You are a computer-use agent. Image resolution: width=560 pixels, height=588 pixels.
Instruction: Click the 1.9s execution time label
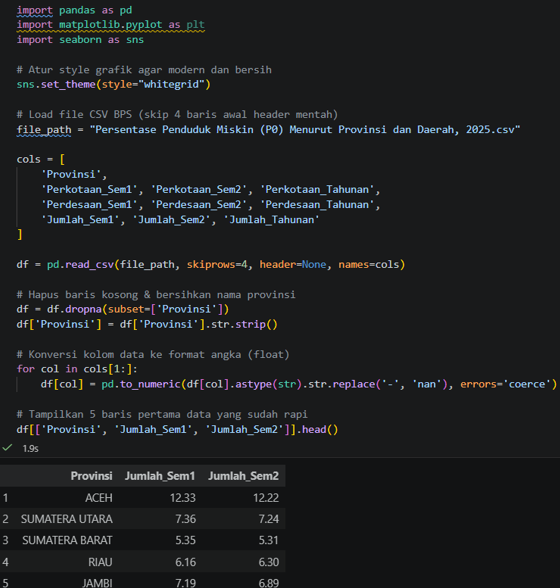(30, 448)
